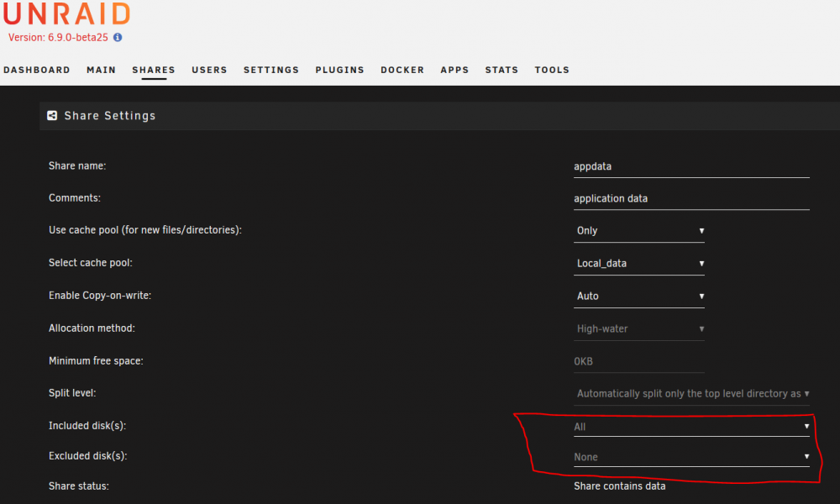This screenshot has height=504, width=840.
Task: Go to the Docker tab
Action: (402, 71)
